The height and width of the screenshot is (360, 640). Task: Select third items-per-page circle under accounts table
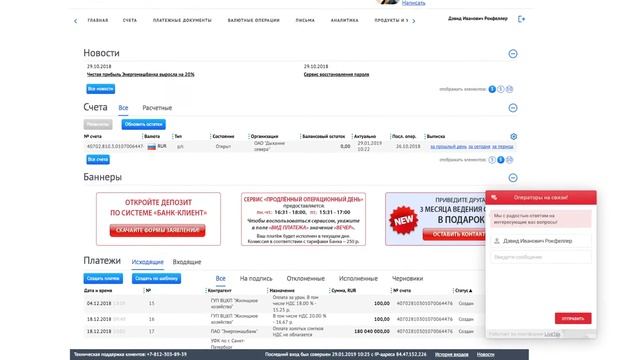tap(509, 160)
